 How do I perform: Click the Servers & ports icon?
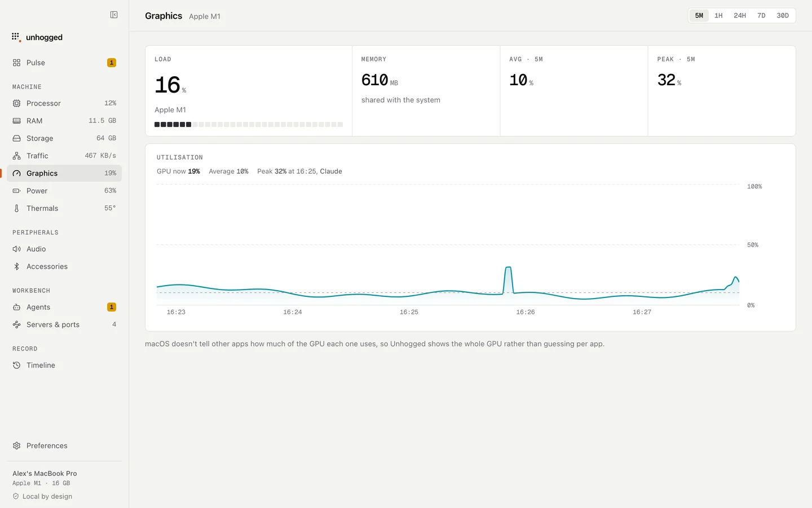click(x=16, y=325)
